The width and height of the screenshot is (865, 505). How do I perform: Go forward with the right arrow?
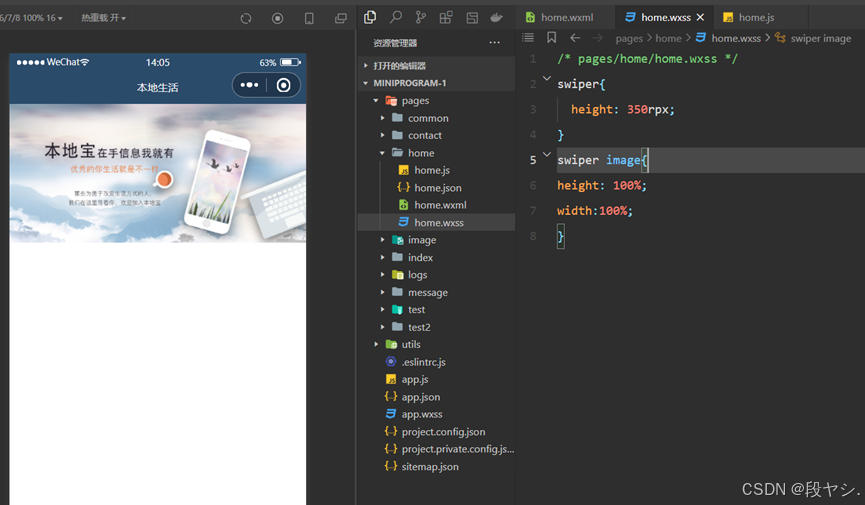[597, 38]
